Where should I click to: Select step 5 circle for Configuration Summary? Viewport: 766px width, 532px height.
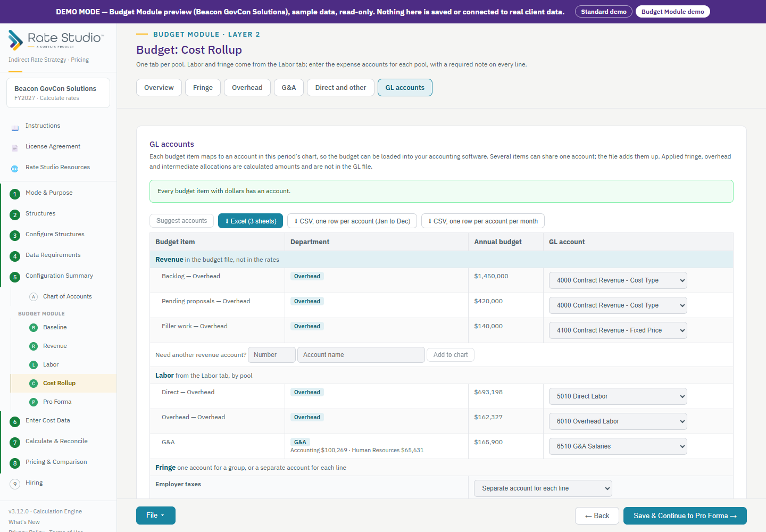(15, 277)
